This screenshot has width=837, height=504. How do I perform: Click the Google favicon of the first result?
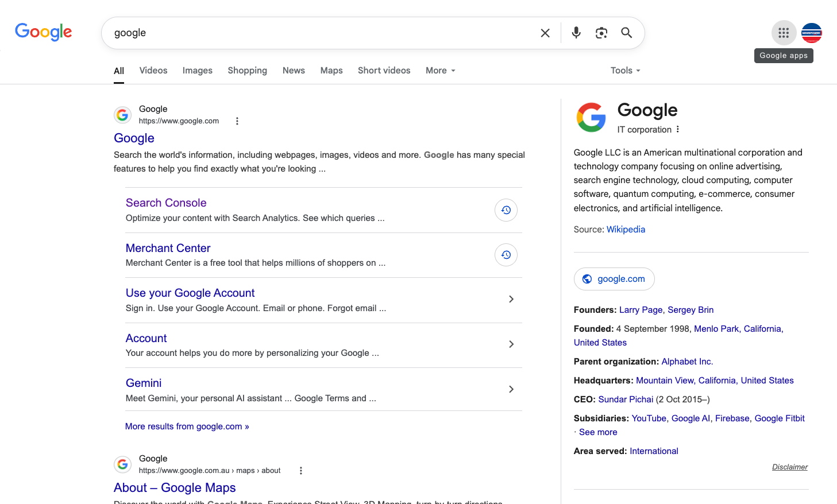coord(122,115)
